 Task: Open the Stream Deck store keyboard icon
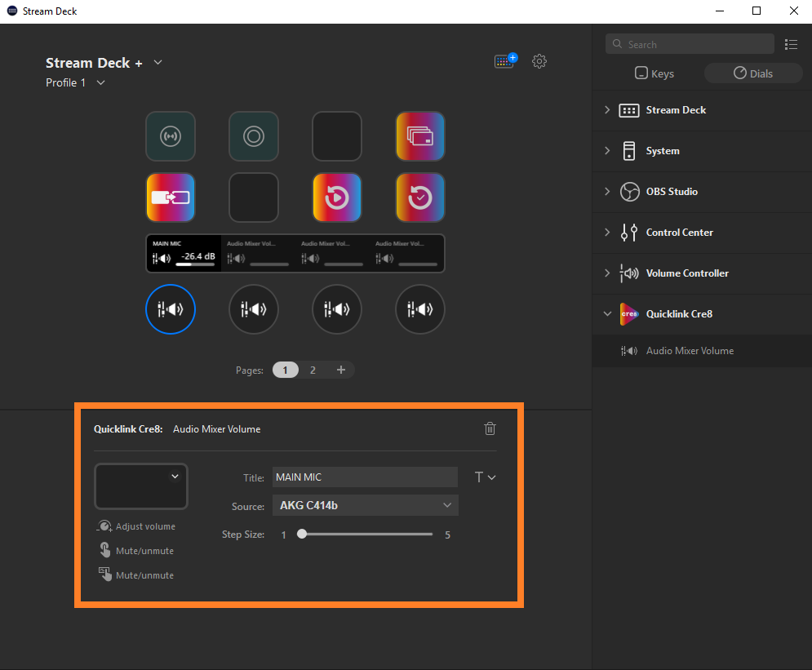pos(505,61)
